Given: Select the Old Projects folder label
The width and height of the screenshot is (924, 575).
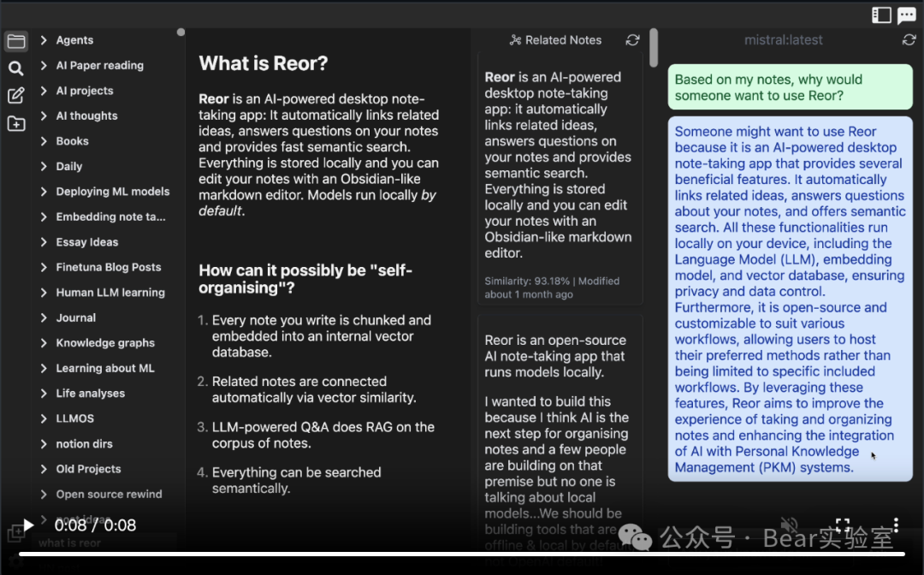Looking at the screenshot, I should coord(88,470).
